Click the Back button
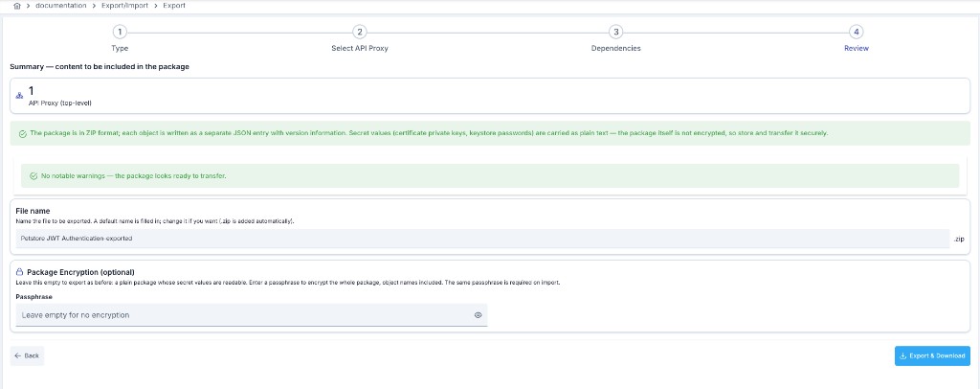This screenshot has width=980, height=389. coord(27,355)
